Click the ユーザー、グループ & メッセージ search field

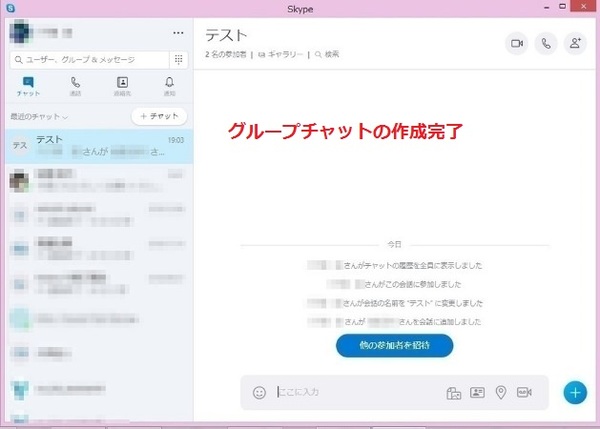pos(90,60)
